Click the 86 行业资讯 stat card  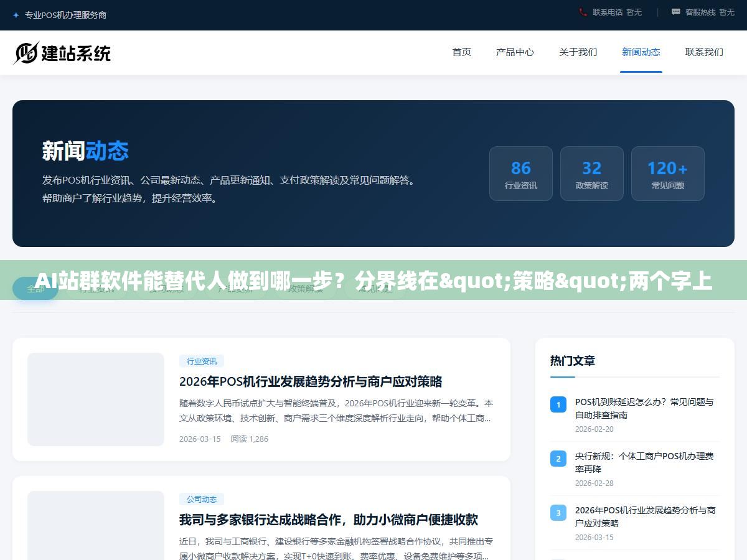[521, 174]
